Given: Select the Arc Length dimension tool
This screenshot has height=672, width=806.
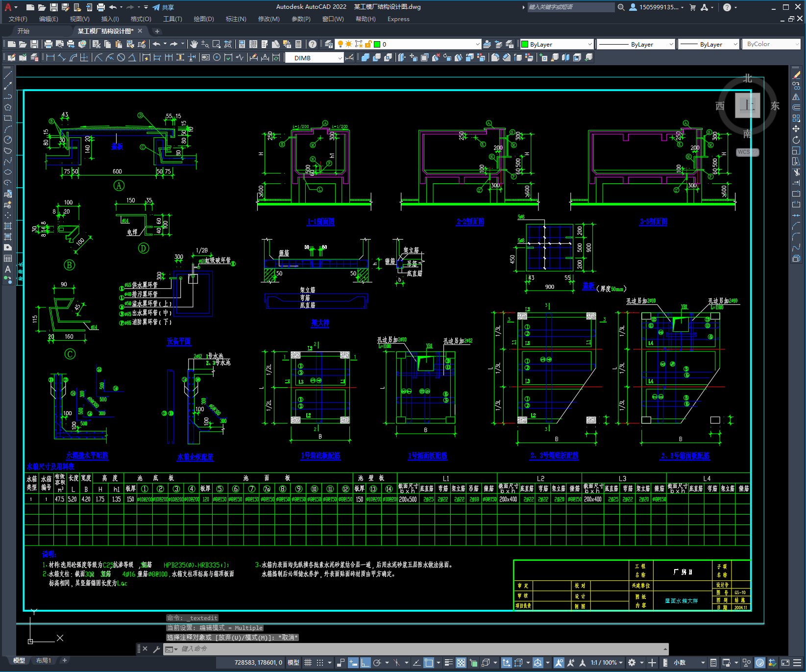Looking at the screenshot, I should (x=73, y=57).
